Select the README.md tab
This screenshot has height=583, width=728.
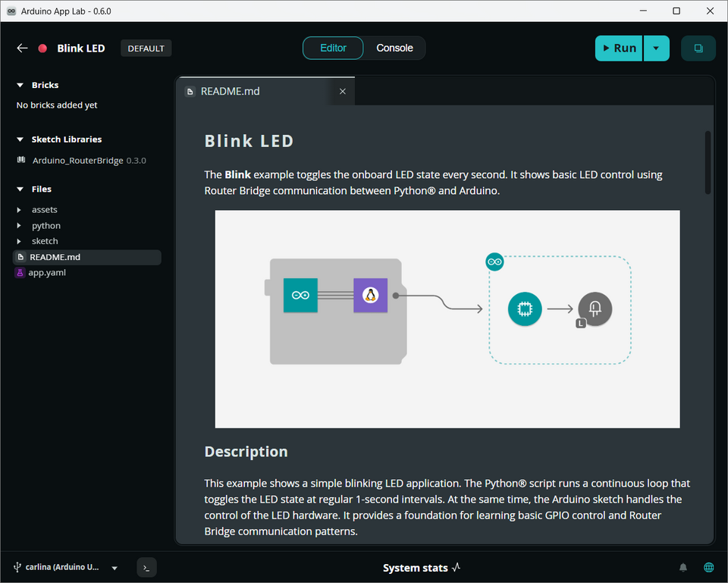pyautogui.click(x=230, y=92)
